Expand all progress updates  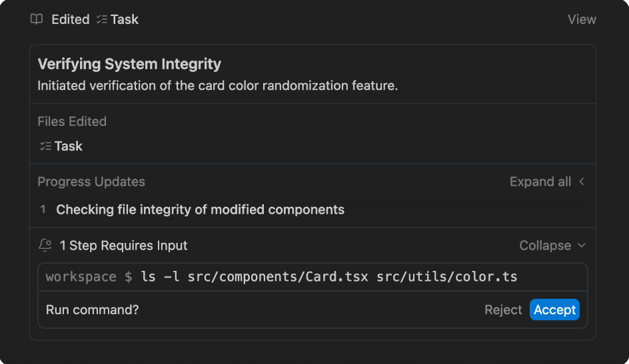coord(540,182)
